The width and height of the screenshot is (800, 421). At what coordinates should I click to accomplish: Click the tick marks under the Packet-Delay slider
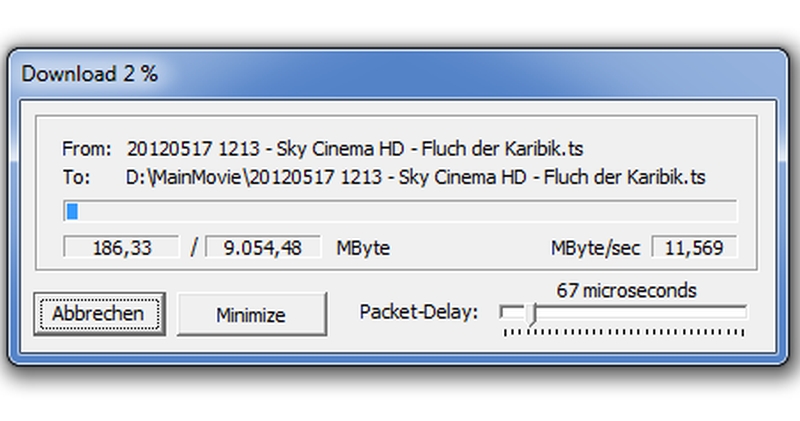(625, 329)
